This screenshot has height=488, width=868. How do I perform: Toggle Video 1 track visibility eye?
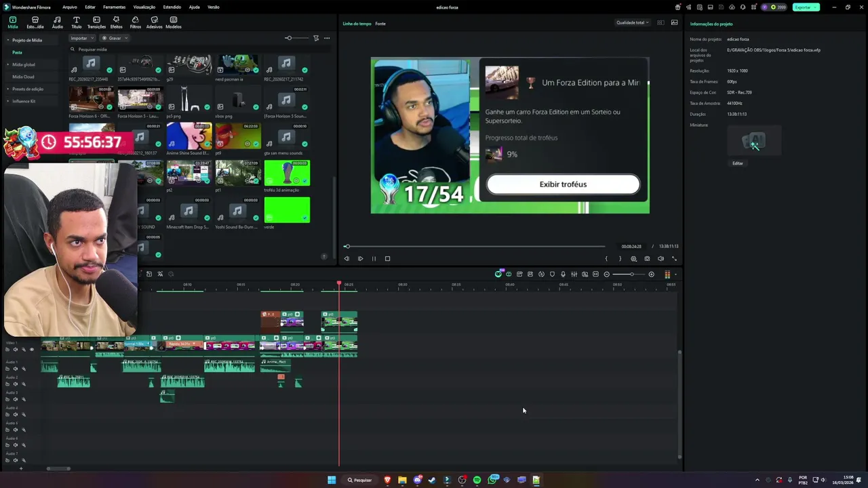[x=32, y=350]
